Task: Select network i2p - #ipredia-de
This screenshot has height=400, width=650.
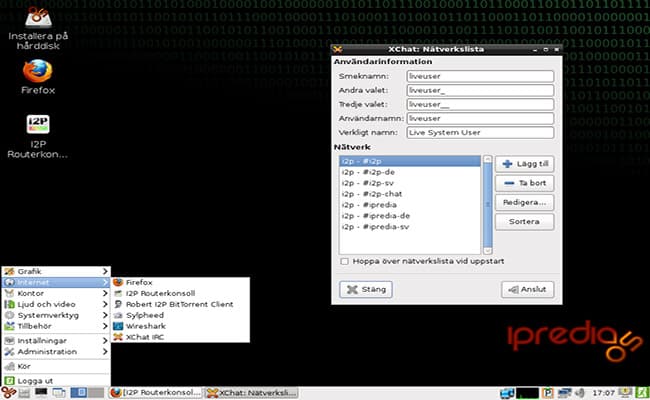Action: (x=410, y=216)
